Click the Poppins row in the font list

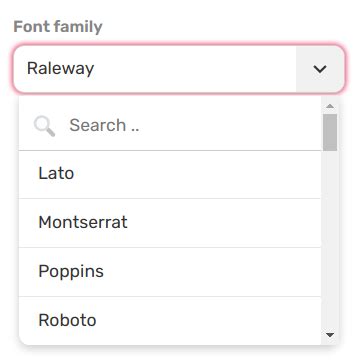click(x=170, y=272)
